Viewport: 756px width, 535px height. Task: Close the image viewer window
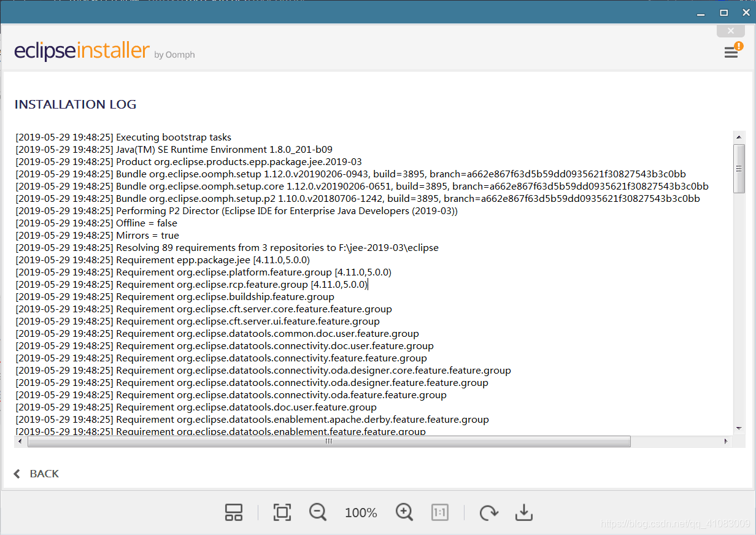[746, 12]
